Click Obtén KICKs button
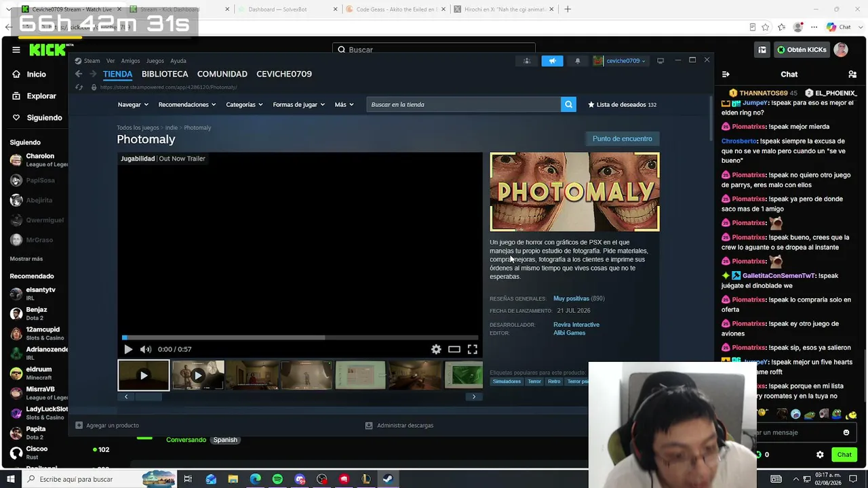This screenshot has width=868, height=488. (x=802, y=49)
